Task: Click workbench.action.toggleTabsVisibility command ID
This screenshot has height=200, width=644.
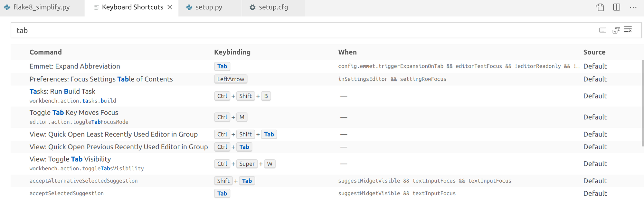Action: [x=87, y=168]
